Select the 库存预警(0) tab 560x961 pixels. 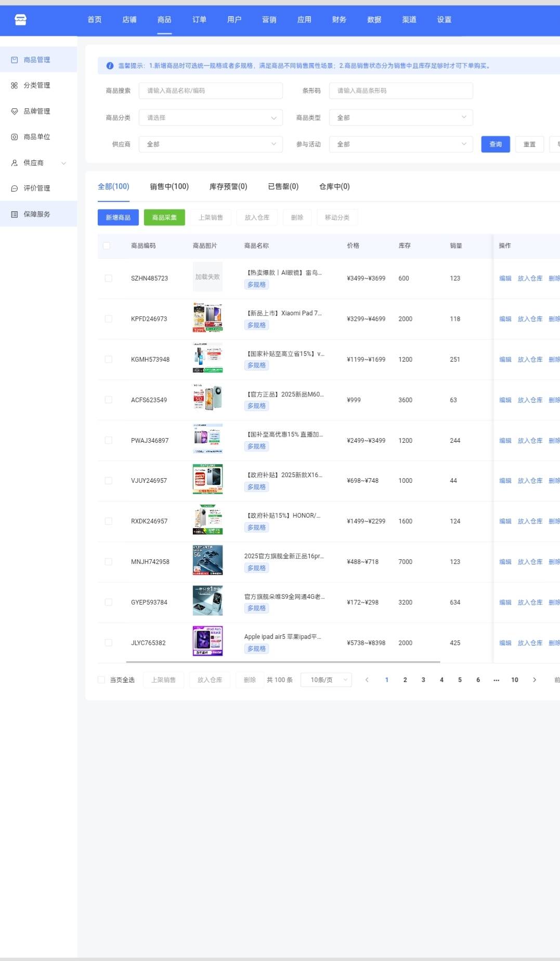pyautogui.click(x=228, y=186)
